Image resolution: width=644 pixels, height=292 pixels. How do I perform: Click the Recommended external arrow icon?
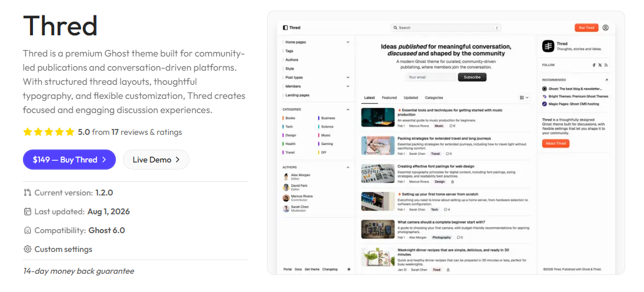click(606, 80)
